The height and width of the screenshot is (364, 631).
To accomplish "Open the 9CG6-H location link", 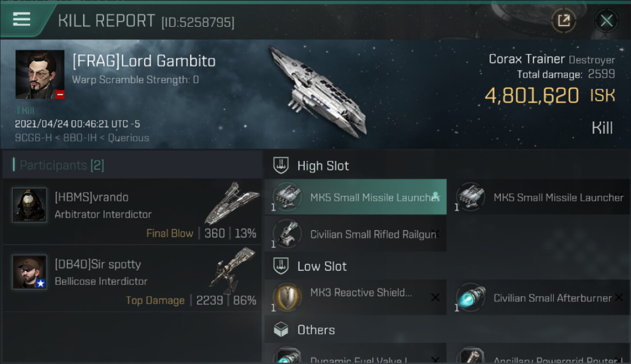I will (27, 138).
